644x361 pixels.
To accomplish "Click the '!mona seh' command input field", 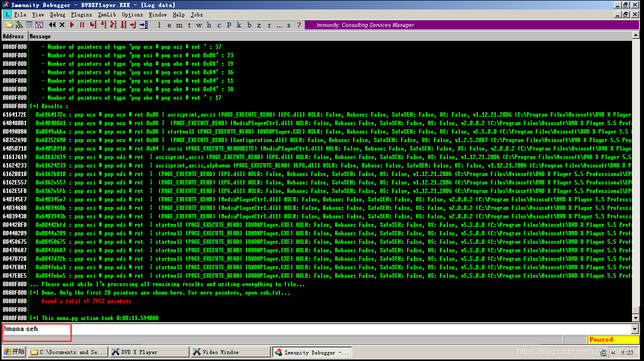I will coord(316,329).
